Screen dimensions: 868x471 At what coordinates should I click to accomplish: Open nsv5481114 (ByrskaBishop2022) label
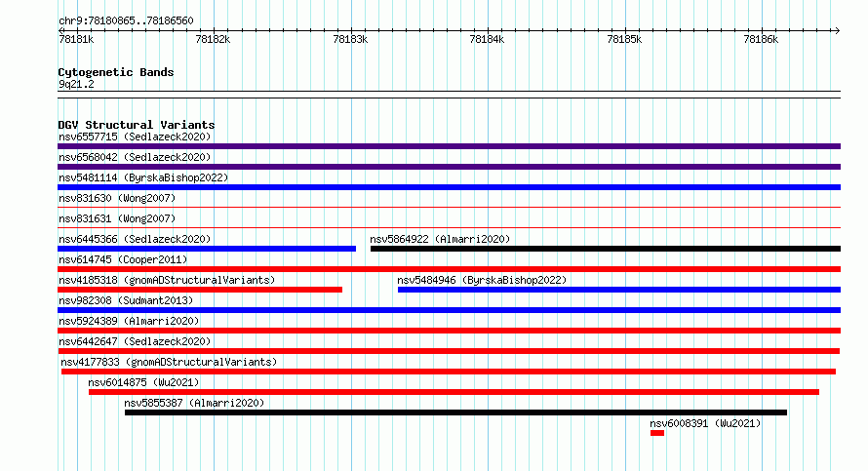(143, 177)
